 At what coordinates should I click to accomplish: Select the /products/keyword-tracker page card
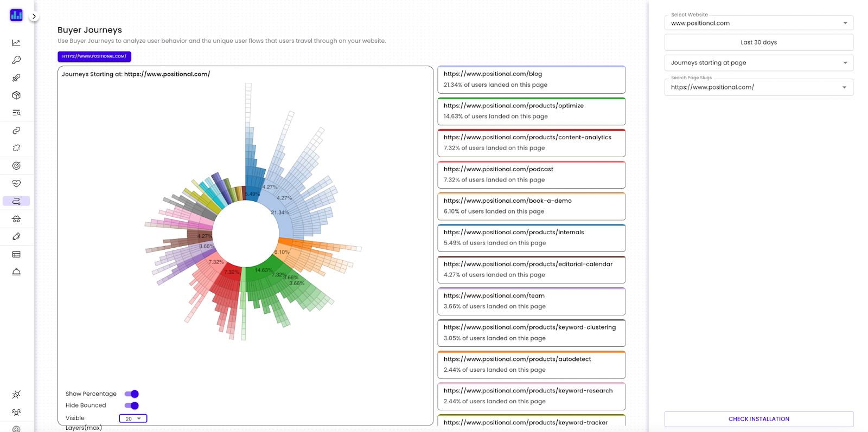(x=531, y=420)
